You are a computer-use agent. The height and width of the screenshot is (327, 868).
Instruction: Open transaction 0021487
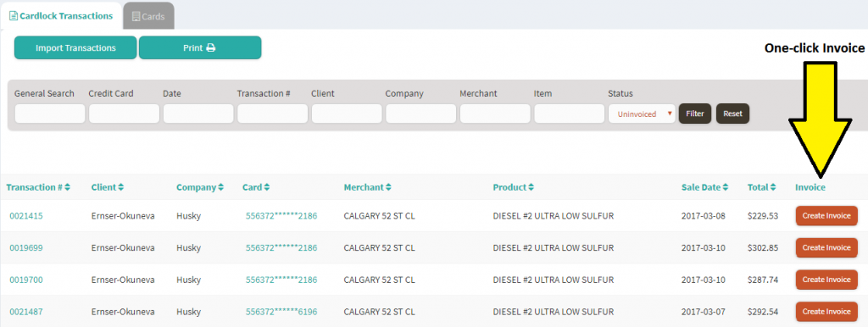coord(26,312)
